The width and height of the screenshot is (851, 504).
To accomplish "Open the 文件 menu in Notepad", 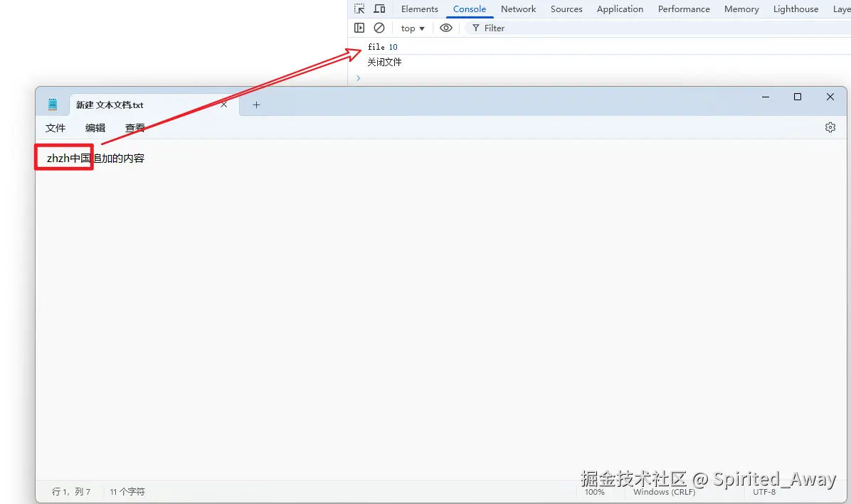I will pyautogui.click(x=55, y=128).
